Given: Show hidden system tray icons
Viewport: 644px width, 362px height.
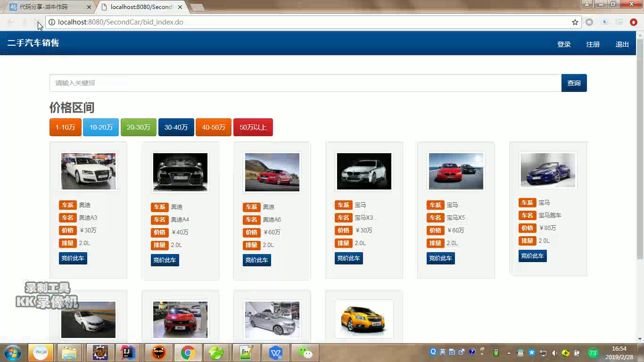Looking at the screenshot, I should pyautogui.click(x=509, y=353).
